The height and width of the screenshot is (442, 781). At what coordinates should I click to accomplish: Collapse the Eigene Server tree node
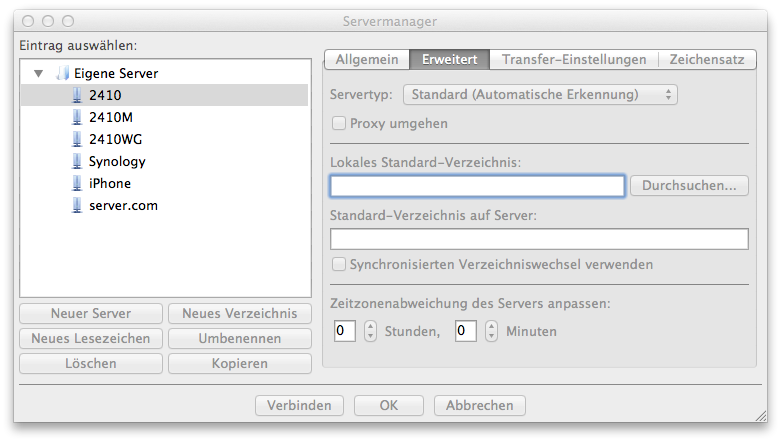(38, 73)
